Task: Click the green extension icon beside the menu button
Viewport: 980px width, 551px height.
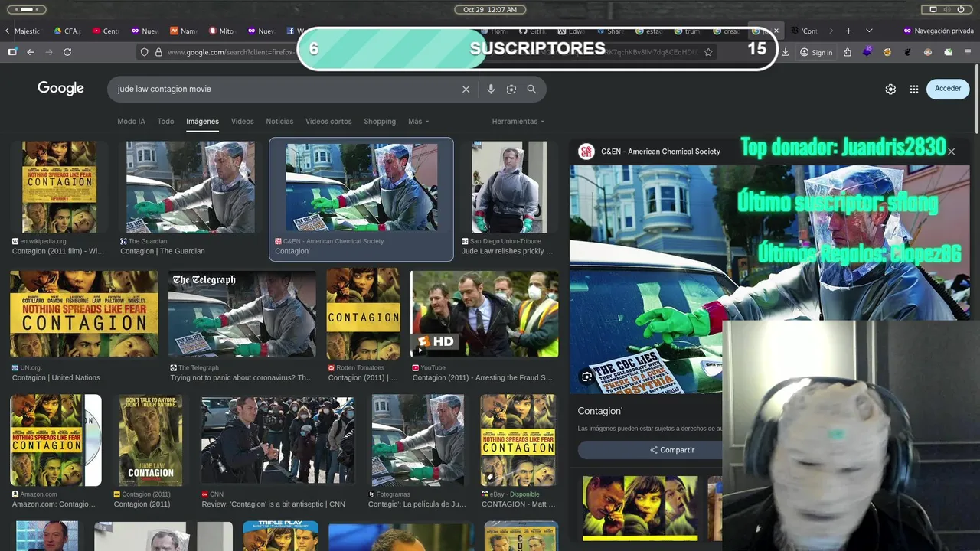Action: click(x=948, y=52)
